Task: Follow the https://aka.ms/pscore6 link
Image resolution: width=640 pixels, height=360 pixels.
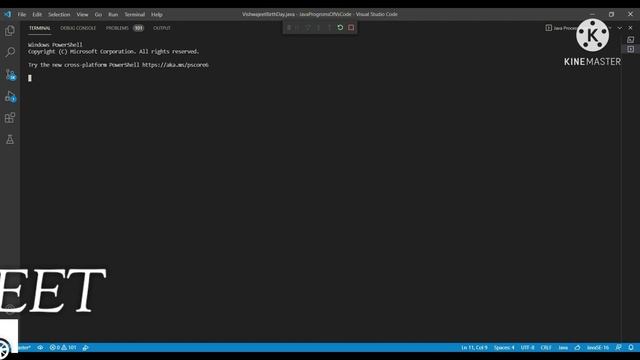Action: 175,65
